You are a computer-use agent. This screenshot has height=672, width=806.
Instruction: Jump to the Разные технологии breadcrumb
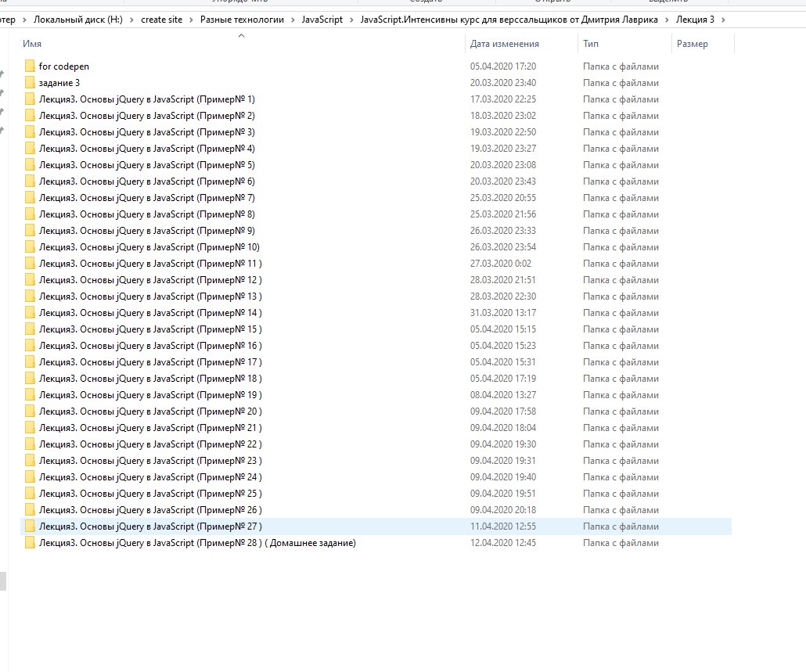pos(242,20)
